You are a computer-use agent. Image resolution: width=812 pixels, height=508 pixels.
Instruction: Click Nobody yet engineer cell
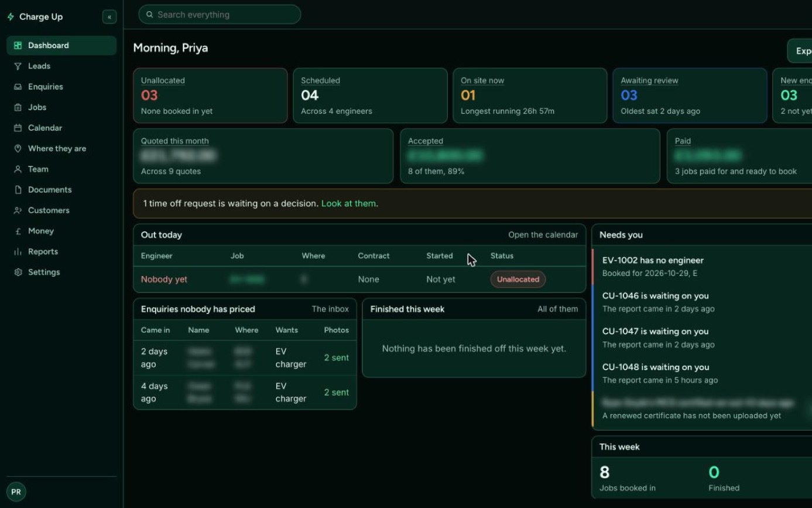point(164,279)
